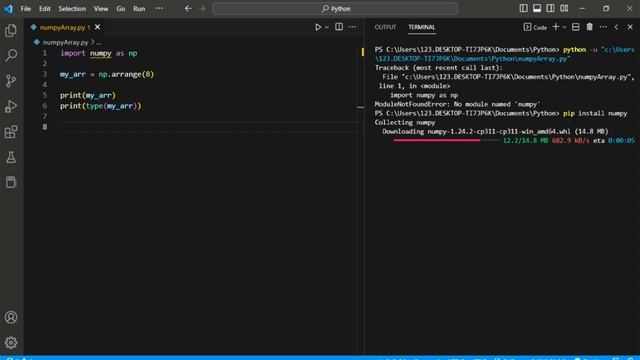Click 'pip install numpy' command text

point(595,113)
